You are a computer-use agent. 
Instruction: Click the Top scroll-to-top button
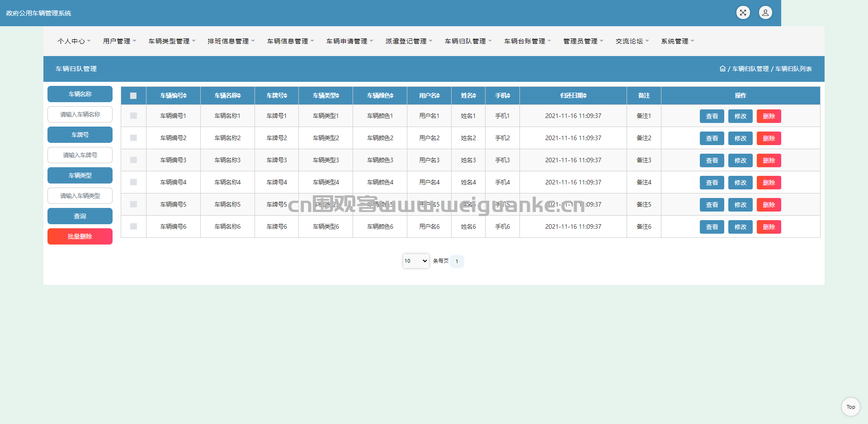click(x=851, y=407)
